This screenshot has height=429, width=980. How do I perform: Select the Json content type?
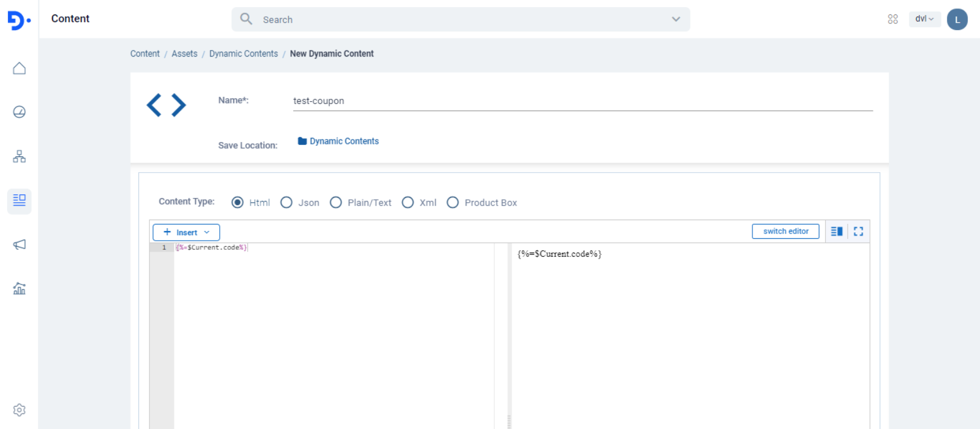coord(287,203)
